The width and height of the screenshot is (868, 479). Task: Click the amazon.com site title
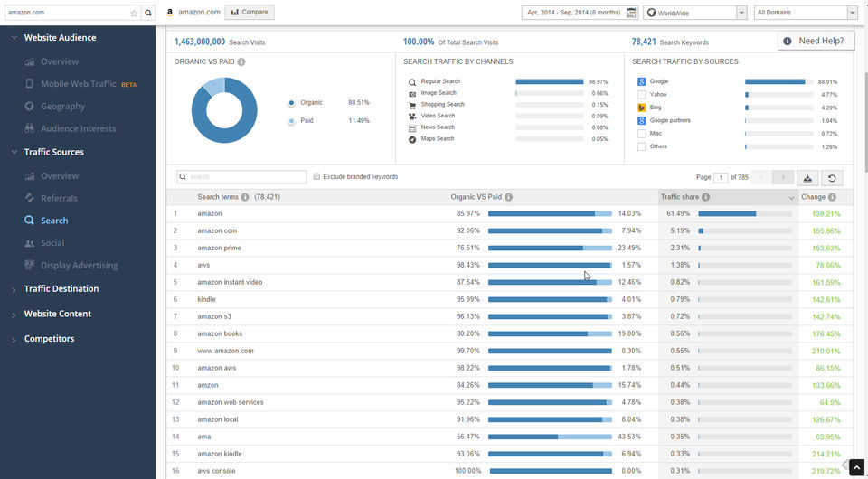pyautogui.click(x=199, y=12)
